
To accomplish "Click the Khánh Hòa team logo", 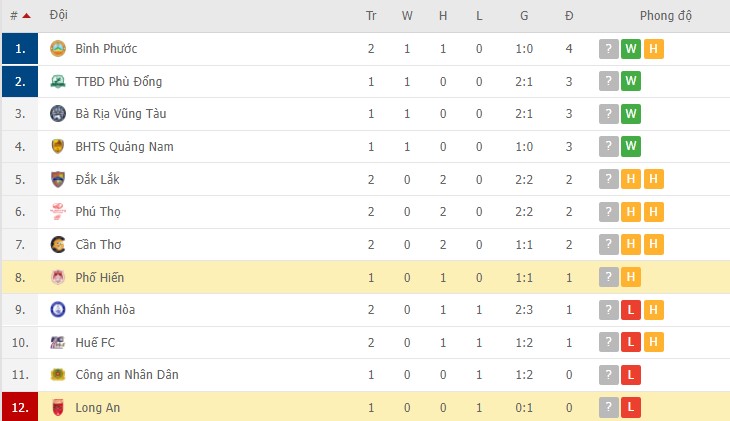I will click(x=57, y=310).
